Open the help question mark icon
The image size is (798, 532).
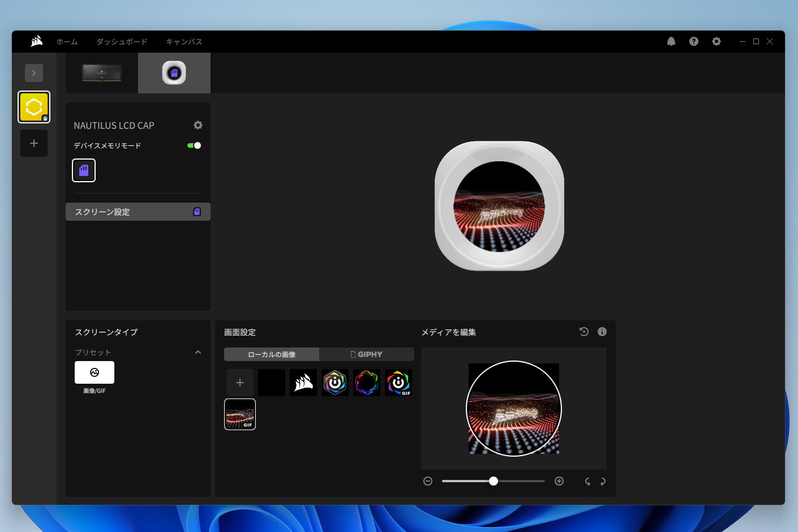694,41
